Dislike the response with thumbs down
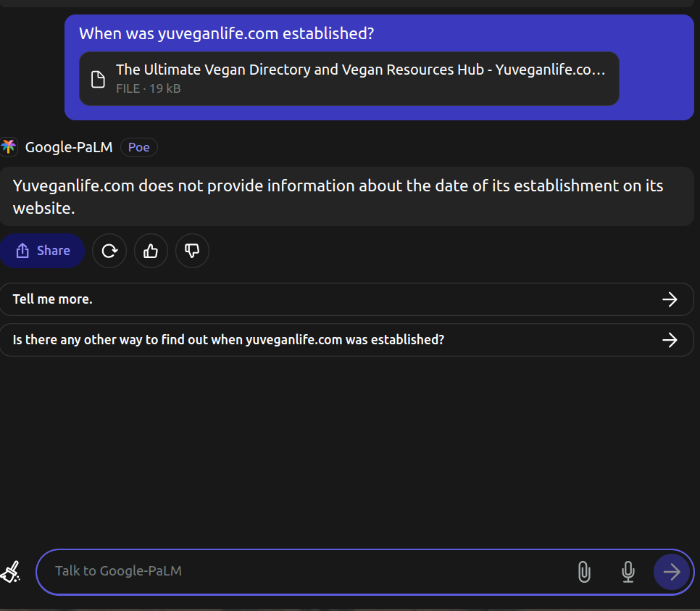The width and height of the screenshot is (700, 611). tap(193, 251)
